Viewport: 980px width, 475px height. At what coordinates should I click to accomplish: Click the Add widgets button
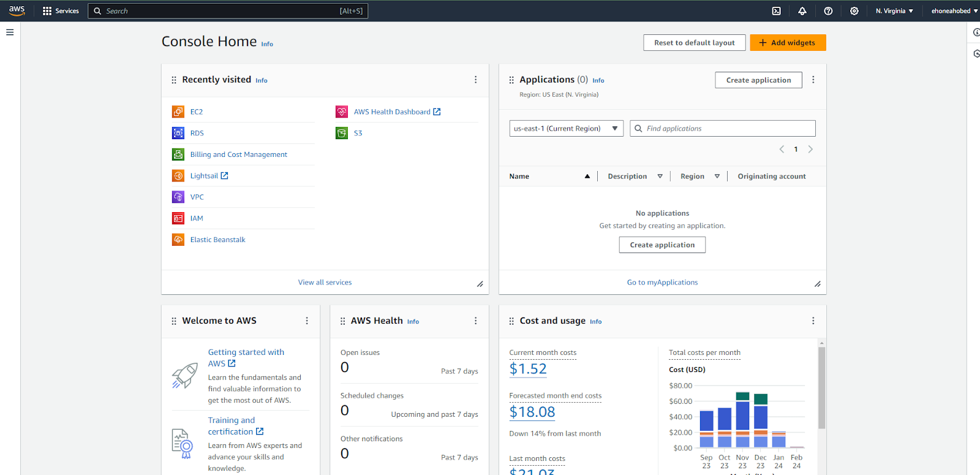[x=788, y=43]
